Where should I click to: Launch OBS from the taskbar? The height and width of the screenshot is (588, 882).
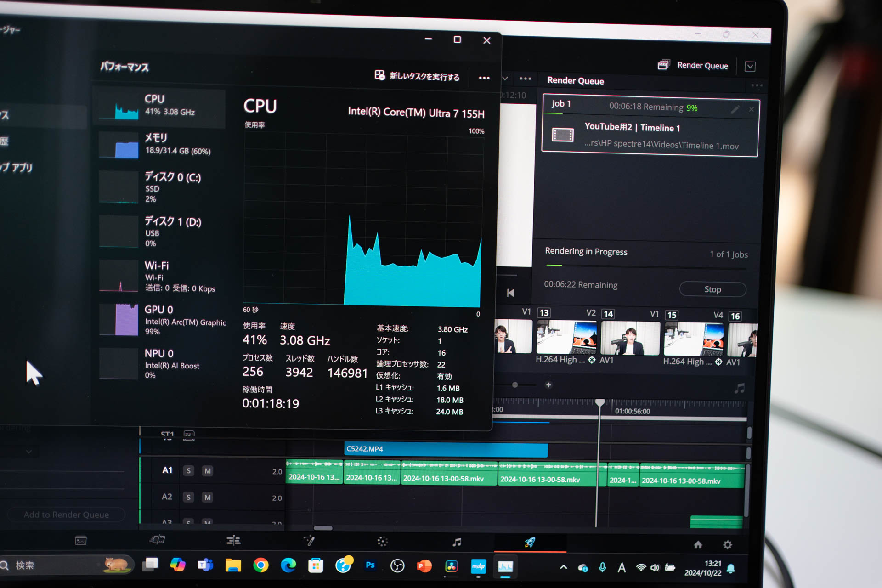[397, 565]
